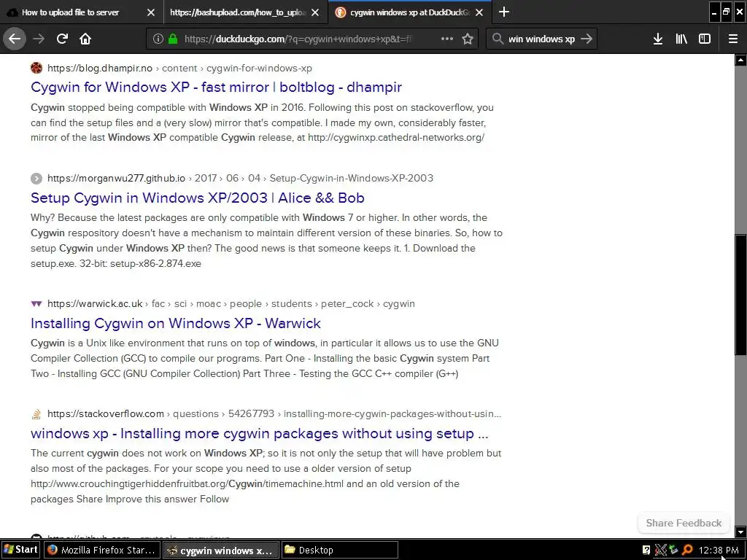Viewport: 747px width, 560px height.
Task: Submit search with the arrow button
Action: [x=587, y=39]
